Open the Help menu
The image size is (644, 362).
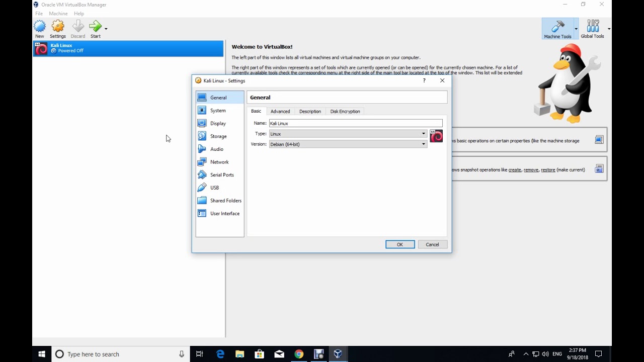[79, 14]
